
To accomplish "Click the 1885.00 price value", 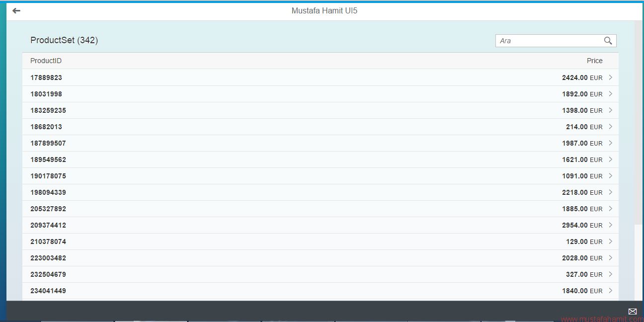I will [575, 209].
